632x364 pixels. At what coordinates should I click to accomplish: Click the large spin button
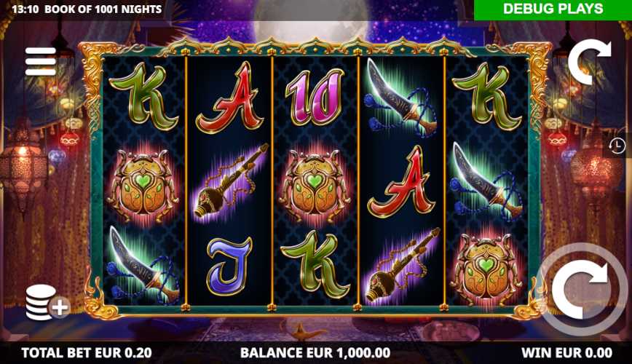tap(580, 288)
